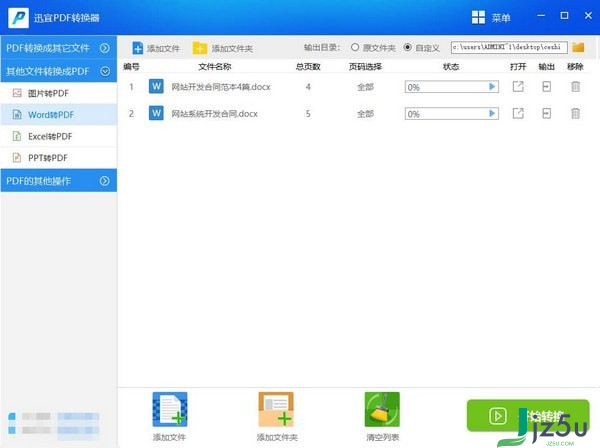Collapse the 其他文件转换成PDF section
The width and height of the screenshot is (600, 448).
coord(105,71)
